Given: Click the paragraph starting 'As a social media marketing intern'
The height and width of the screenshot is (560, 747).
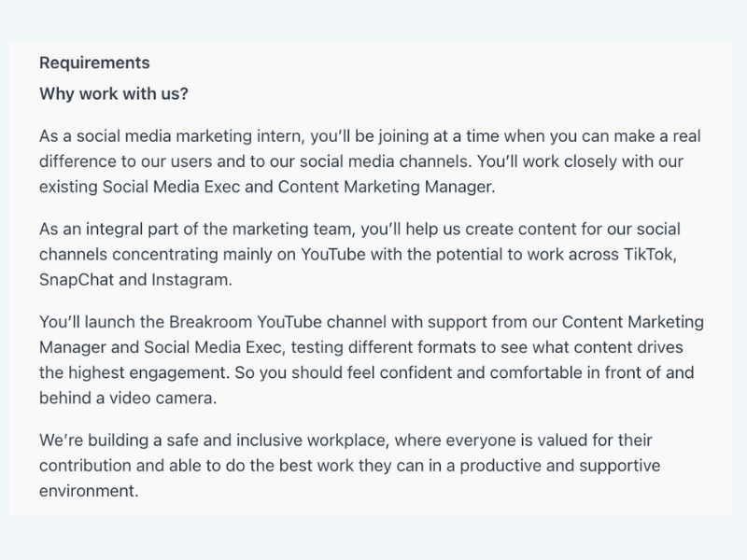Looking at the screenshot, I should 370,161.
